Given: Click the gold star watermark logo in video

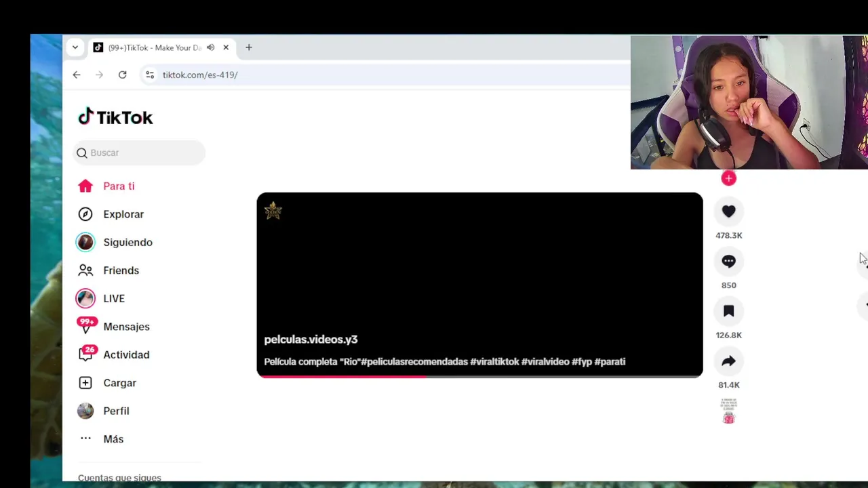Looking at the screenshot, I should click(x=273, y=211).
